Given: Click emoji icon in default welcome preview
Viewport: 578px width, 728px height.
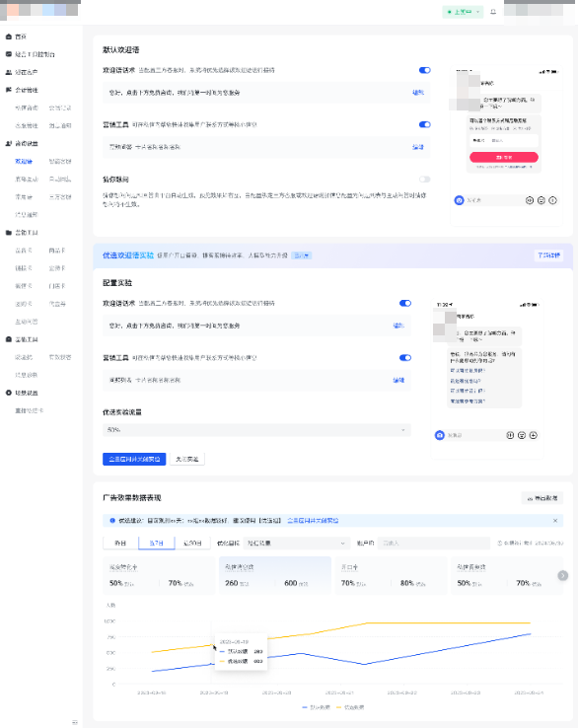Looking at the screenshot, I should tap(541, 200).
